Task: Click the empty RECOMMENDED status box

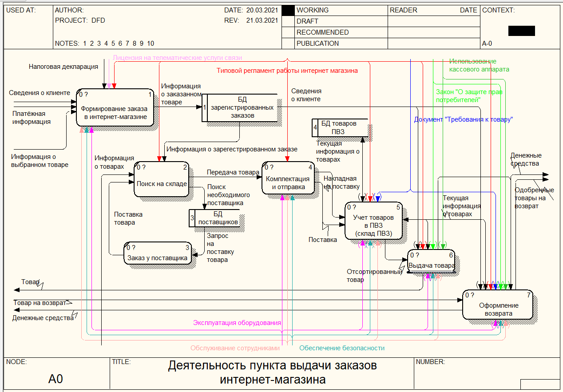Action: point(288,32)
